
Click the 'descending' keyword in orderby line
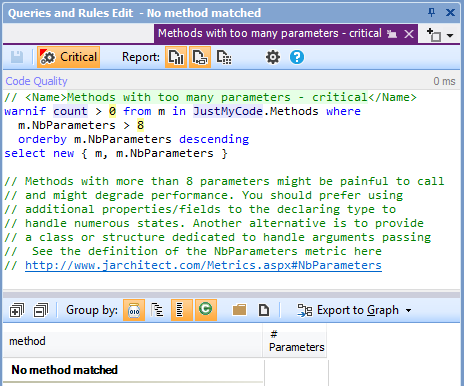[214, 139]
